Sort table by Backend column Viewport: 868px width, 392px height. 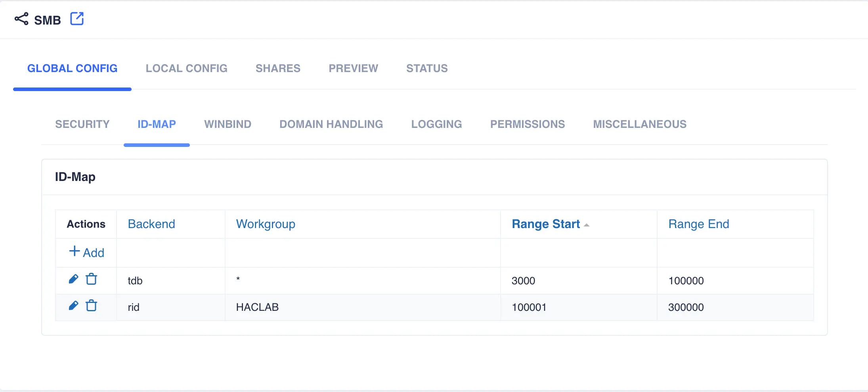click(151, 224)
